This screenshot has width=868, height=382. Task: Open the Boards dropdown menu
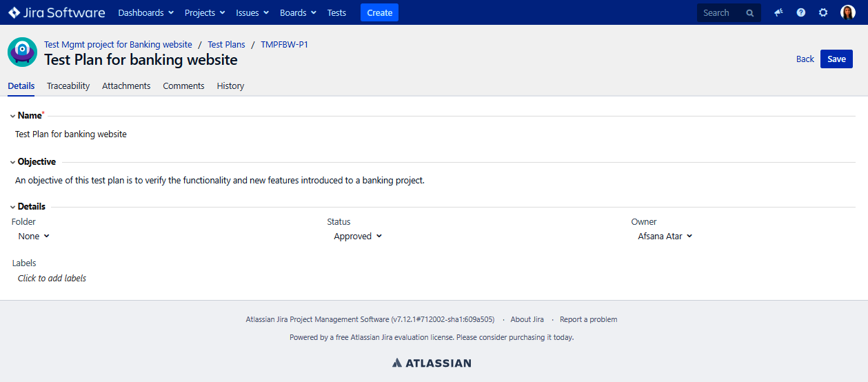pyautogui.click(x=298, y=12)
